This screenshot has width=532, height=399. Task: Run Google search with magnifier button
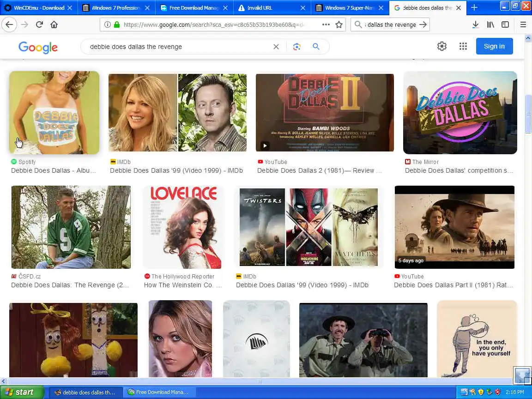coord(316,47)
